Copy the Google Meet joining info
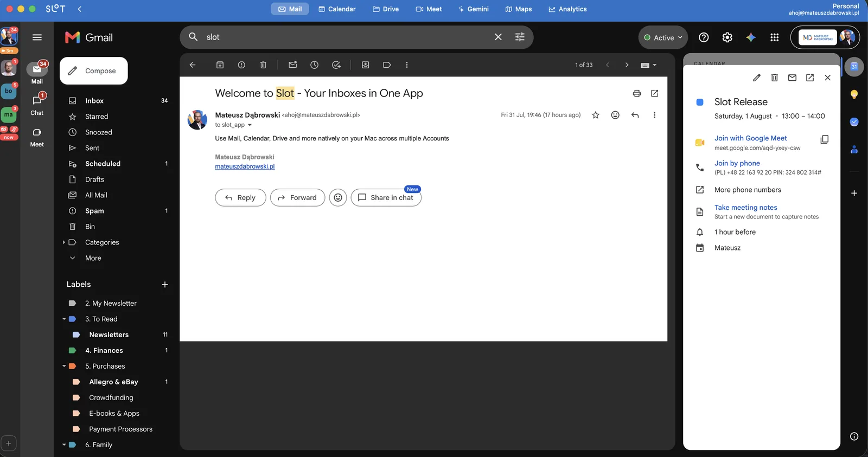Screen dimensions: 868x457 click(x=825, y=139)
